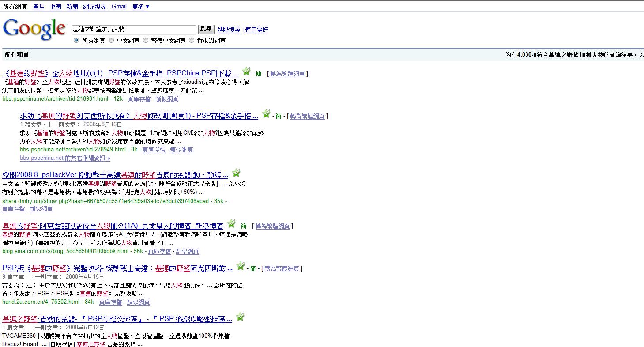Open result PSP版《基連的野望》完整攻略
This screenshot has height=347, width=644.
[x=117, y=268]
